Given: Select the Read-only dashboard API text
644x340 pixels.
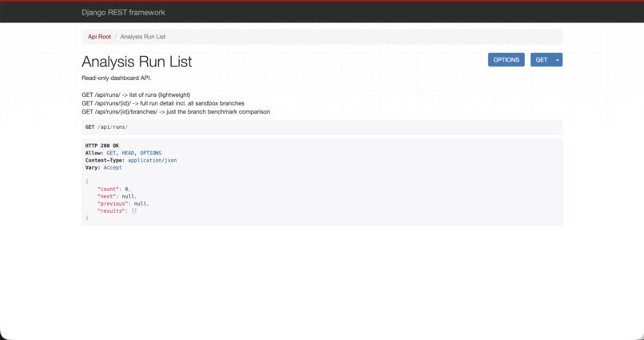Looking at the screenshot, I should click(x=117, y=78).
